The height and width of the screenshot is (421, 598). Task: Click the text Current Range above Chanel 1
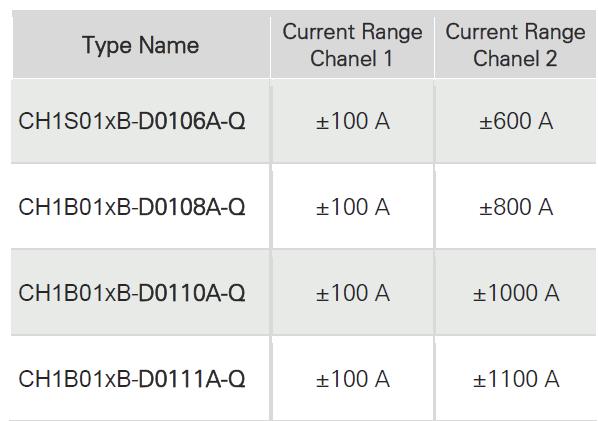[352, 32]
